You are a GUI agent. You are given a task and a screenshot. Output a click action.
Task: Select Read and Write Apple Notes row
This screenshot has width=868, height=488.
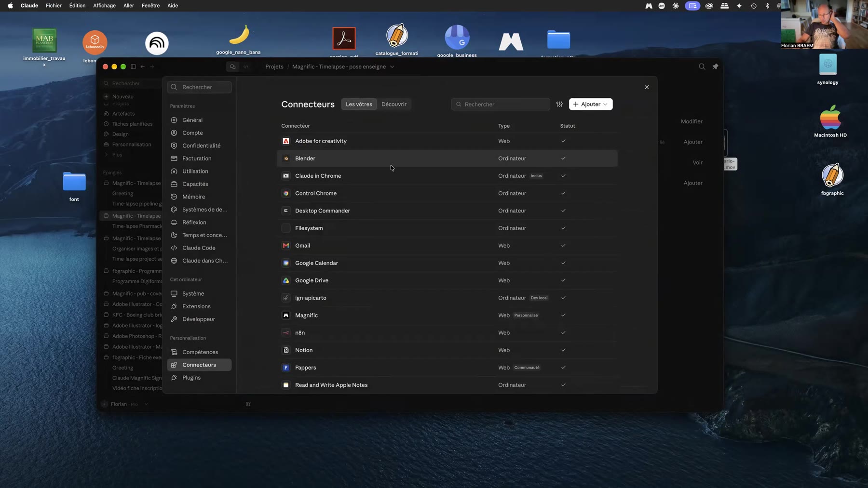click(447, 385)
